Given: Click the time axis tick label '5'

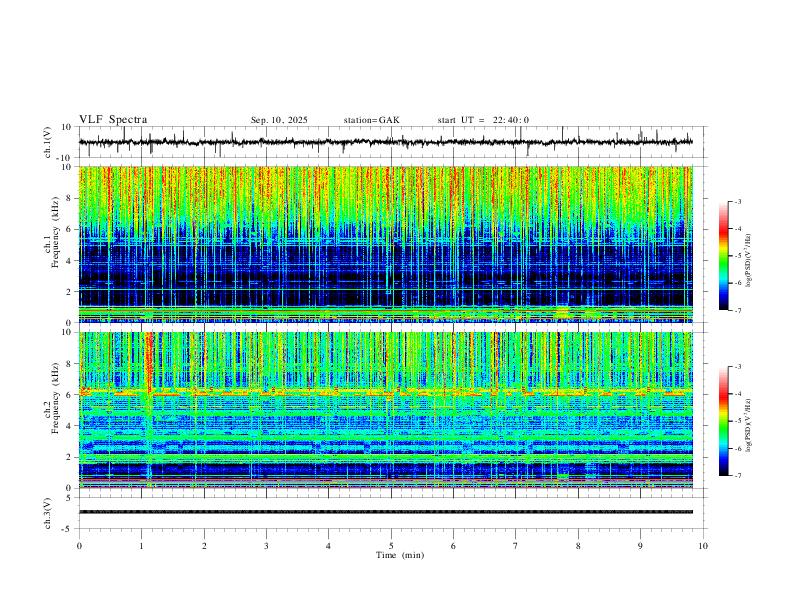Looking at the screenshot, I should pyautogui.click(x=391, y=546).
